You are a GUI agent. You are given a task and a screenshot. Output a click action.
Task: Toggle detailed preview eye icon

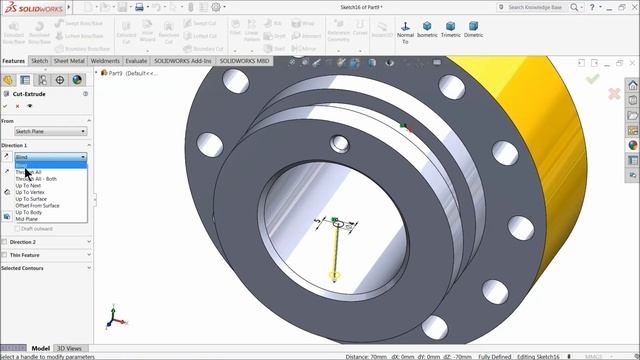[x=30, y=106]
